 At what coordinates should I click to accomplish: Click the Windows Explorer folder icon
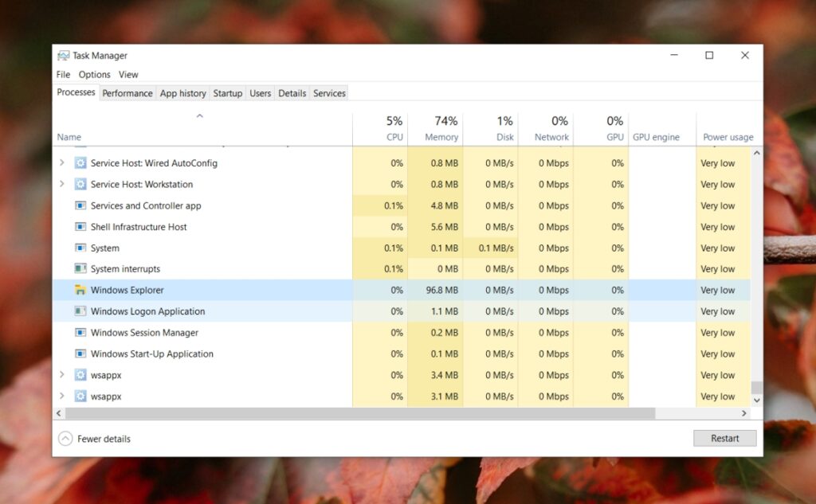click(80, 290)
